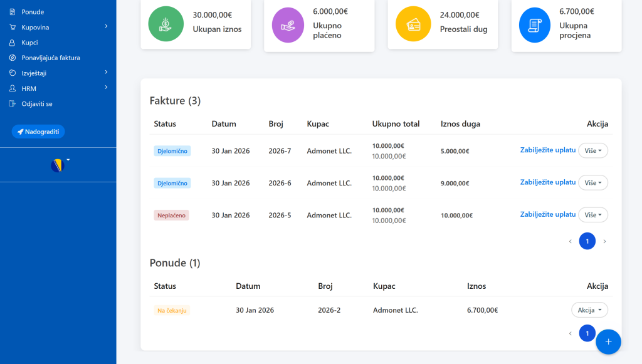
Task: Open Ponavljajuća faktura menu item
Action: [x=51, y=58]
